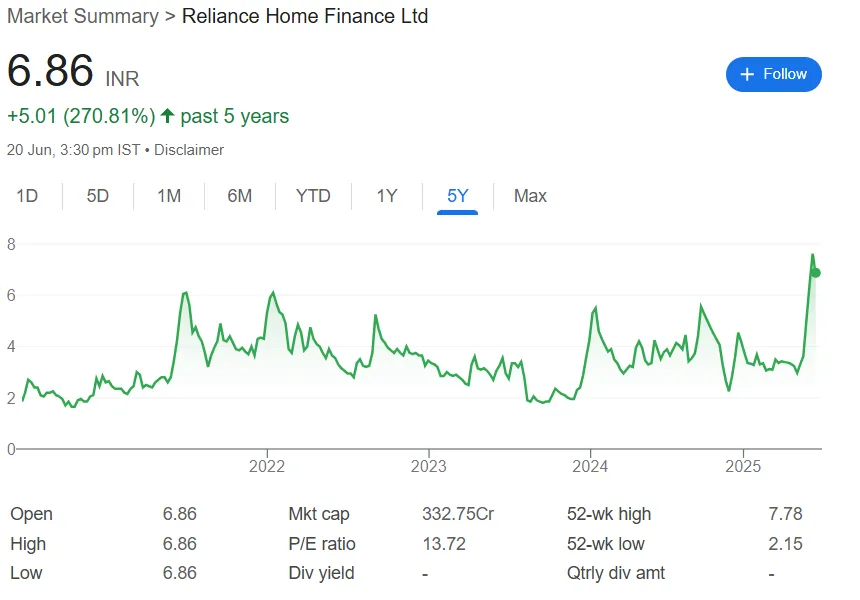Click the 2025 x-axis label
Screen dimensions: 860x600
pos(743,466)
